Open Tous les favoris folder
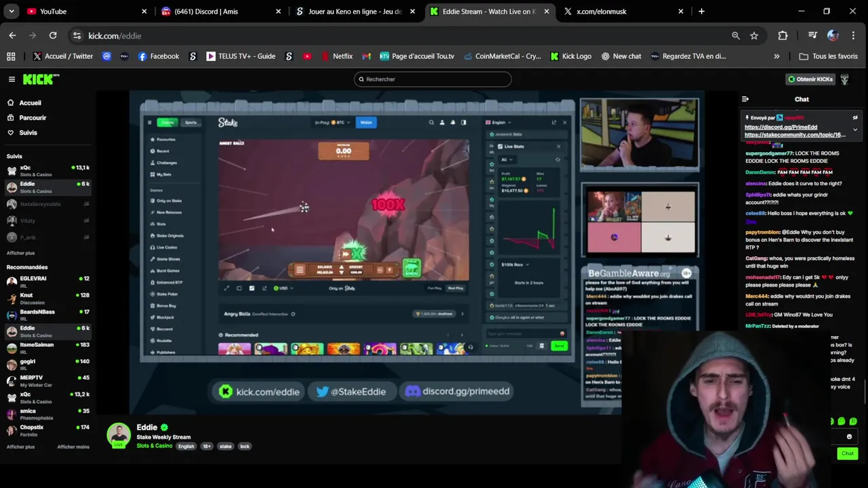868x488 pixels. (x=828, y=56)
